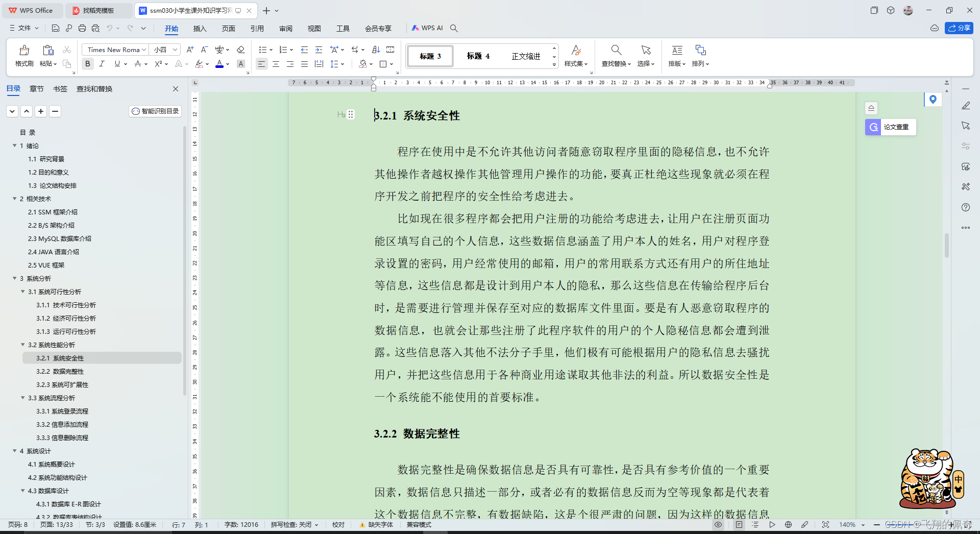Open the 视图 ribbon tab
Viewport: 980px width, 534px height.
click(x=314, y=29)
